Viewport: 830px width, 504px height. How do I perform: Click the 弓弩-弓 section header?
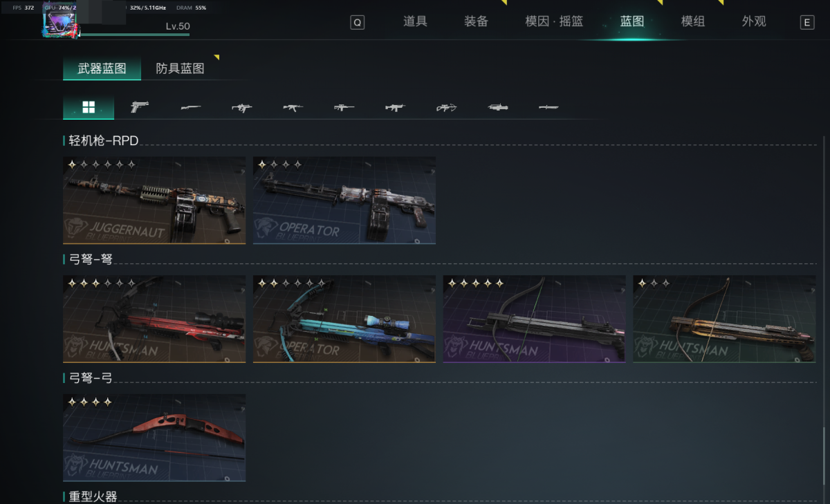point(91,378)
